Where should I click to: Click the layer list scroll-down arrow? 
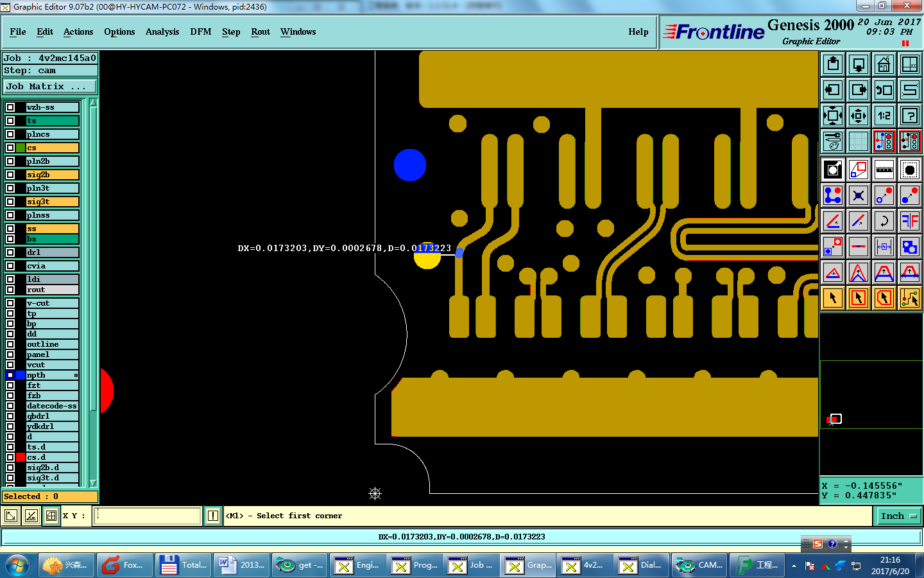pyautogui.click(x=93, y=483)
